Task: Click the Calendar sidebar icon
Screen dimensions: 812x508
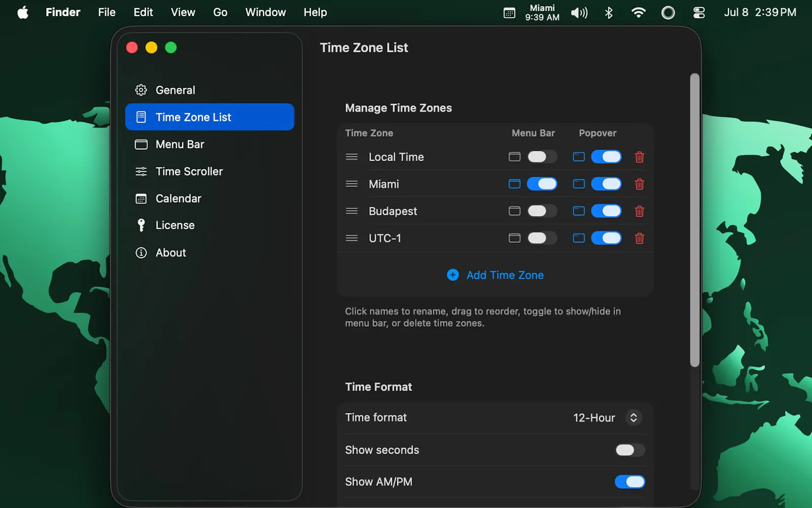Action: click(x=141, y=199)
